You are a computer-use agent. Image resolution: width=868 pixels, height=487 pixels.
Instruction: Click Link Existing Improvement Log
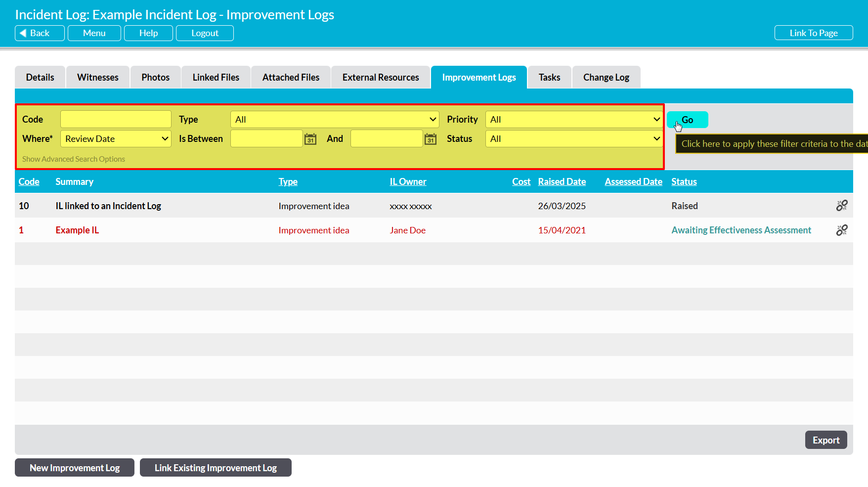point(216,468)
